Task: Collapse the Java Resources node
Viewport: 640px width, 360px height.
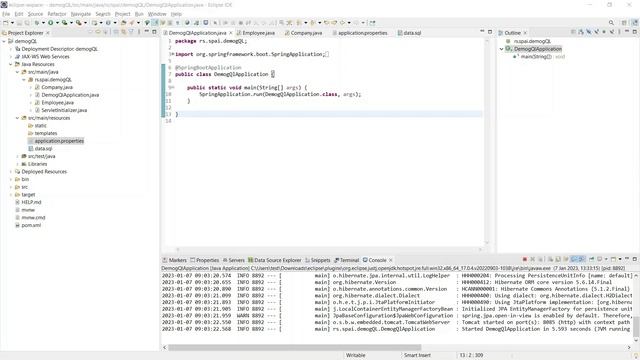Action: (x=11, y=64)
